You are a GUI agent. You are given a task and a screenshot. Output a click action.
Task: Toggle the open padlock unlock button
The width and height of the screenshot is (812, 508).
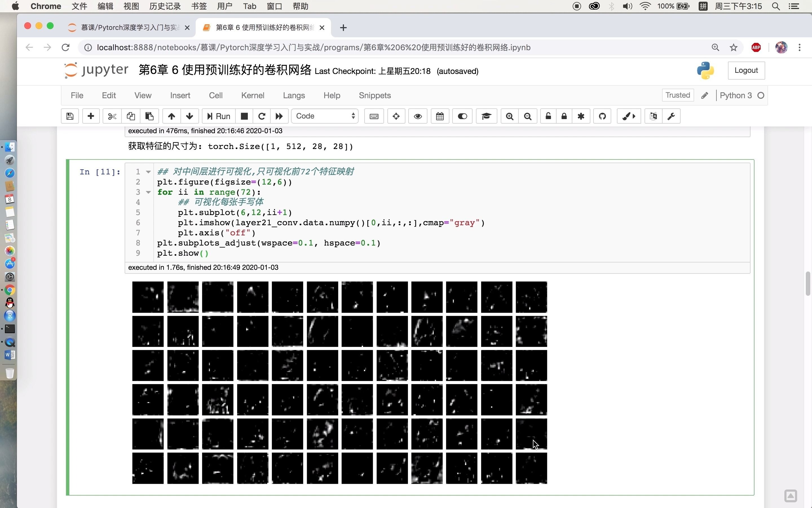(548, 116)
